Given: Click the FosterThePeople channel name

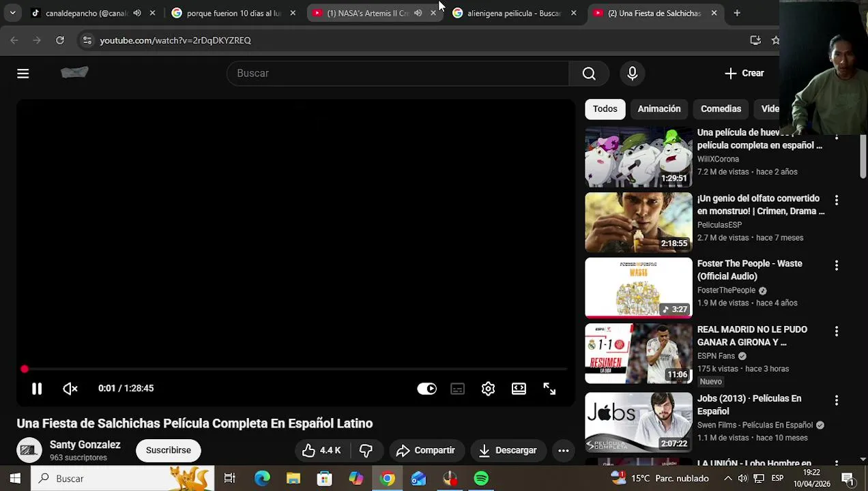Looking at the screenshot, I should point(726,291).
